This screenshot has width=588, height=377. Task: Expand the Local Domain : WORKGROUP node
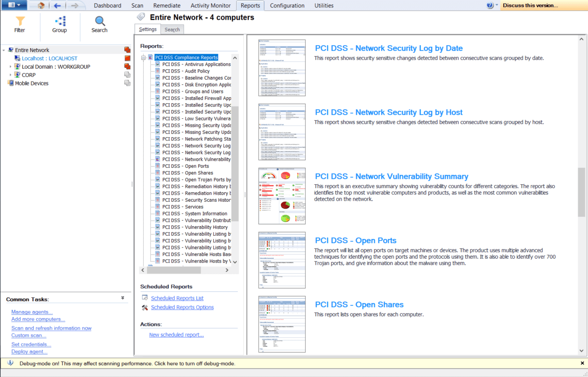(11, 67)
